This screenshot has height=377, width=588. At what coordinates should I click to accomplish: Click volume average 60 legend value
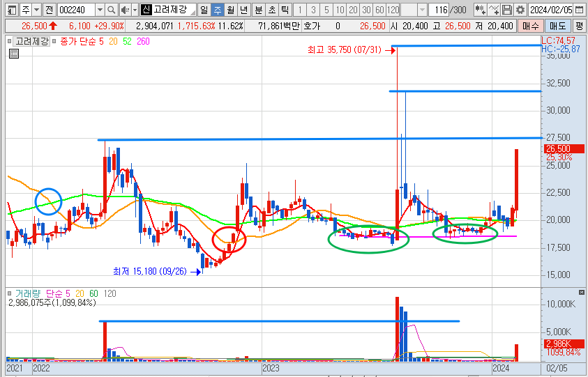coord(93,293)
